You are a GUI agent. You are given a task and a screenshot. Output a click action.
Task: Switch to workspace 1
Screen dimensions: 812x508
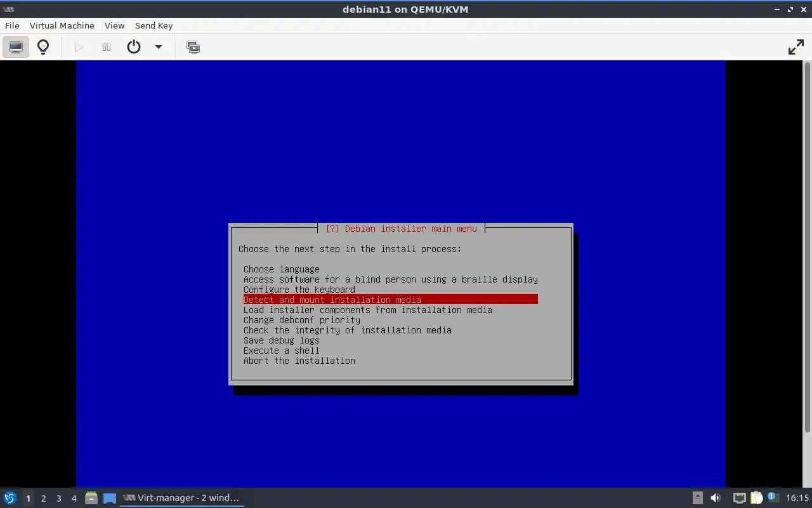(x=28, y=498)
